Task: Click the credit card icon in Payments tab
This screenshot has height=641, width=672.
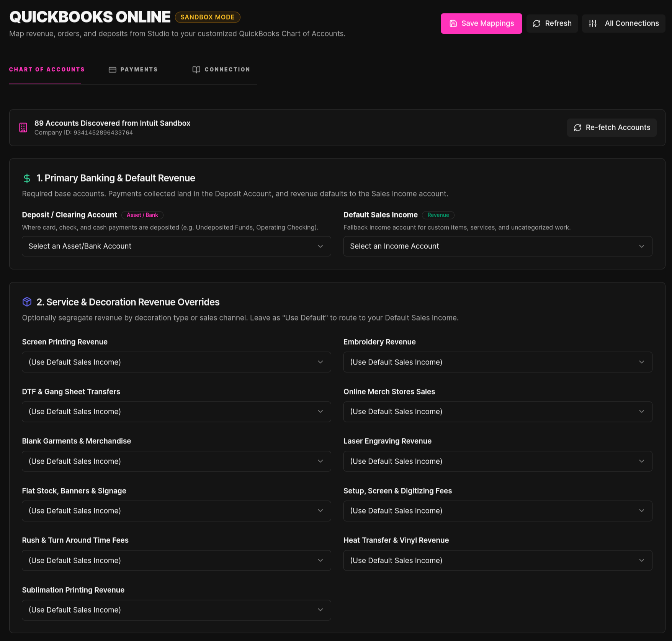Action: pos(112,70)
